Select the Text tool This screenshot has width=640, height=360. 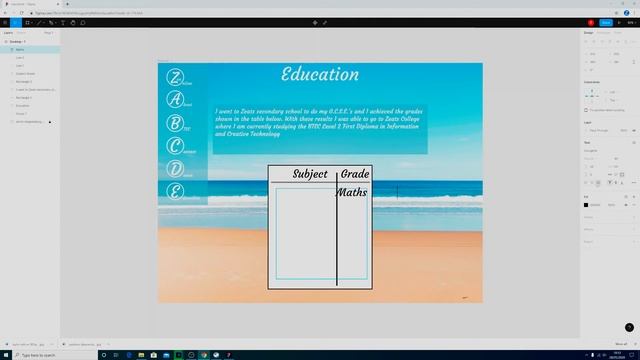(x=63, y=23)
